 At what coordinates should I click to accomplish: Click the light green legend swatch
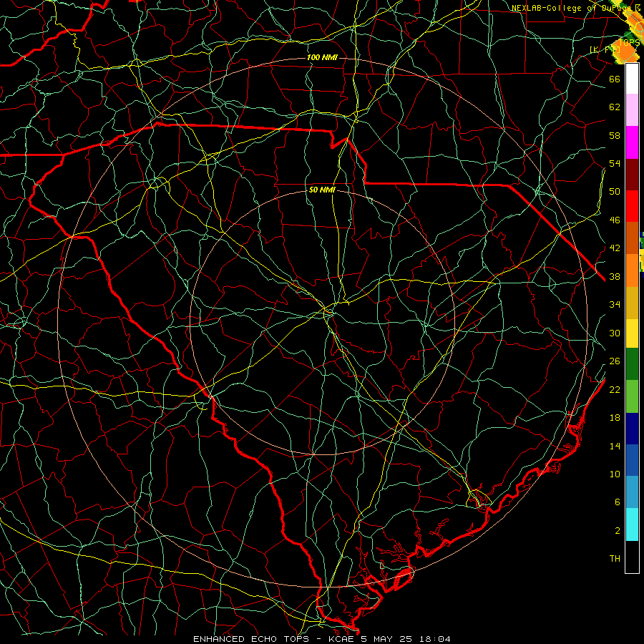click(x=632, y=396)
